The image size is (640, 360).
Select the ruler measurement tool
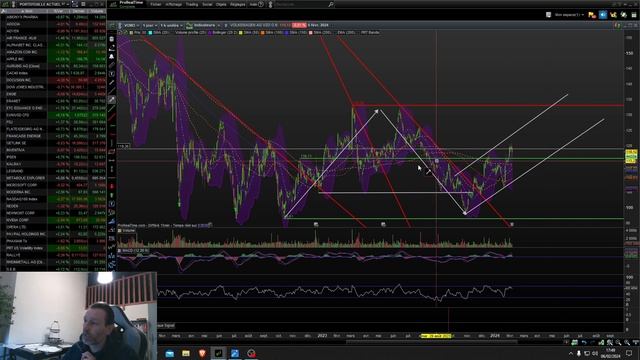click(112, 65)
